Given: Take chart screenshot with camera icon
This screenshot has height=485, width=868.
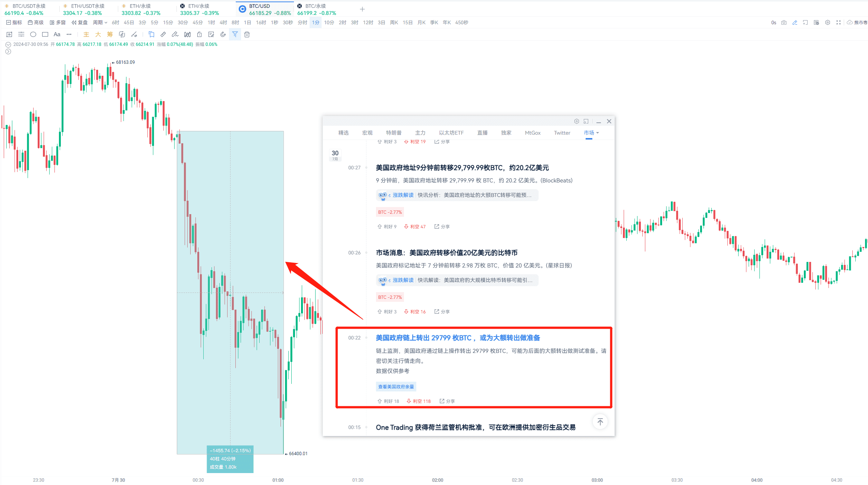Looking at the screenshot, I should pos(784,22).
